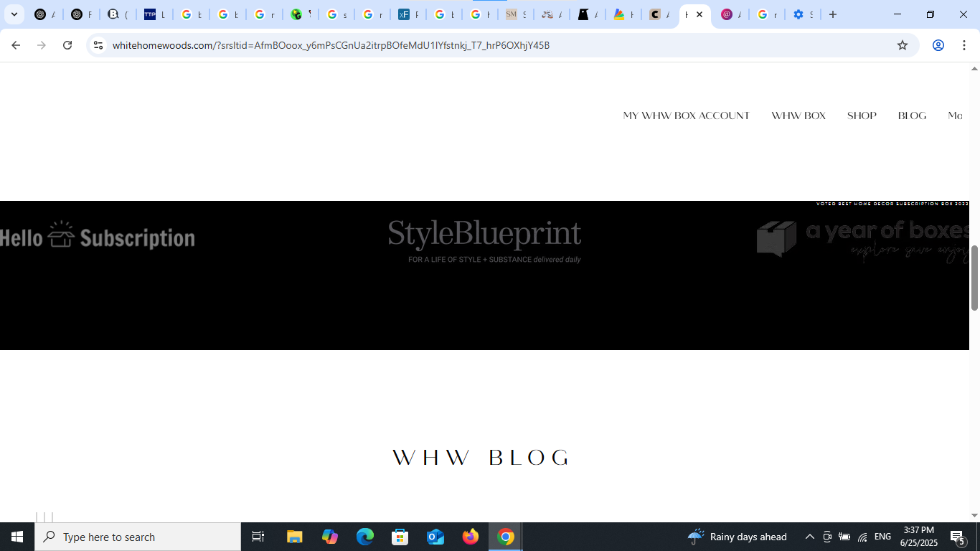Switch to the SM icon tab

[515, 14]
